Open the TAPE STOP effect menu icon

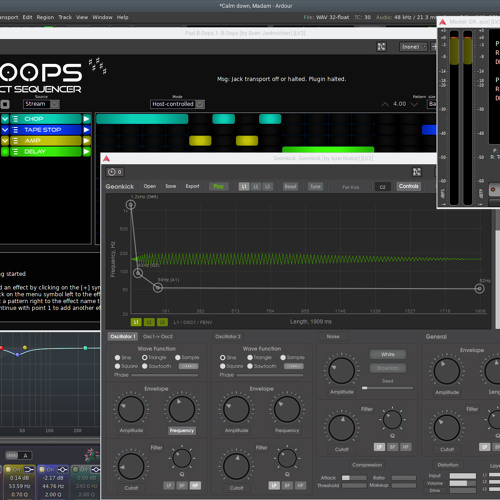coord(15,130)
